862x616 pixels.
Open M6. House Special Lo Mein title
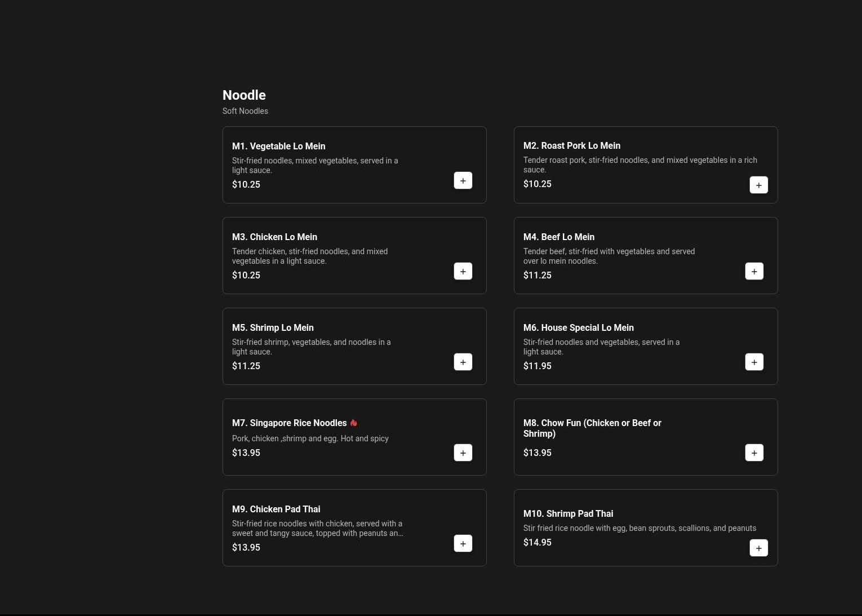tap(578, 327)
